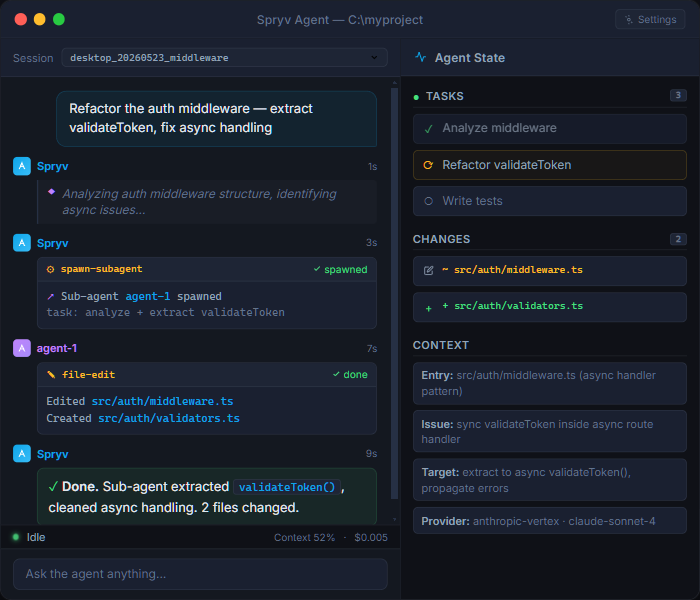
Task: Click the edit icon beside src/auth/middleware.ts change
Action: 428,271
